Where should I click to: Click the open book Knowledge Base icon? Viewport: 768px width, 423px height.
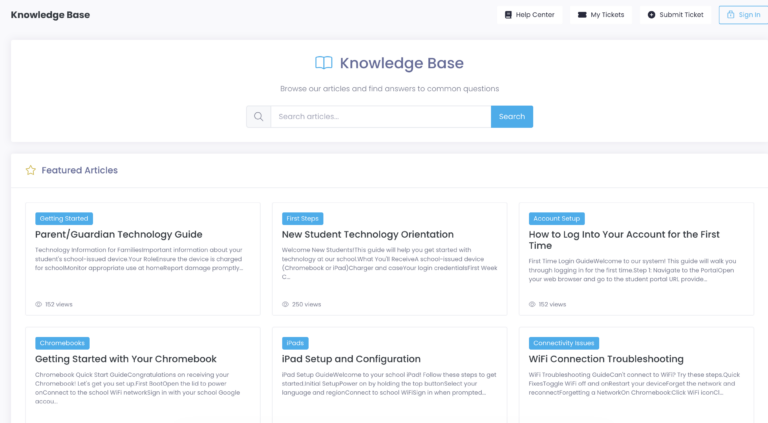(323, 63)
